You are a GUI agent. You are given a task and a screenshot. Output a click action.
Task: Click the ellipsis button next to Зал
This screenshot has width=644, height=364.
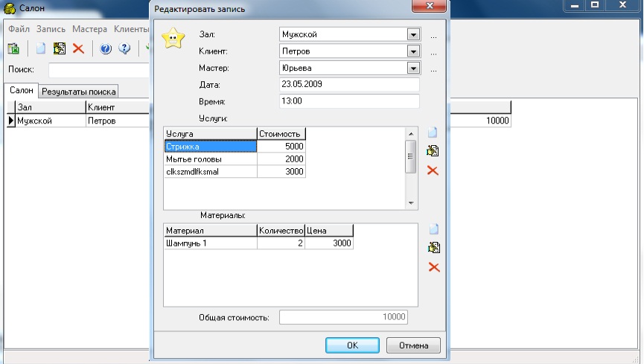point(434,36)
